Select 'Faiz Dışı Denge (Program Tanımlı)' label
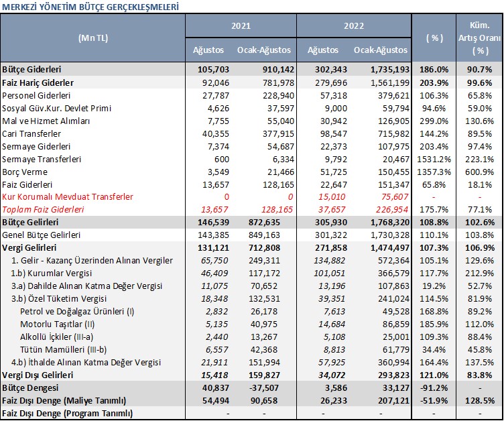 point(67,414)
